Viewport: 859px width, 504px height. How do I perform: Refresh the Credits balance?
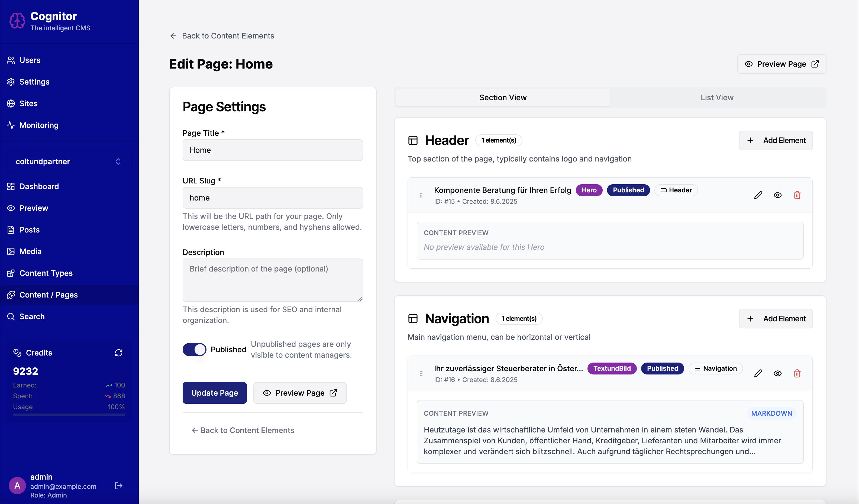[118, 353]
